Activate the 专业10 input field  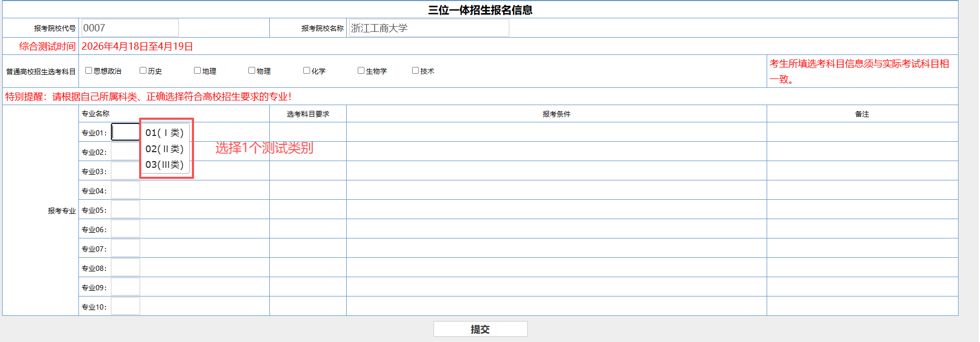pyautogui.click(x=126, y=306)
